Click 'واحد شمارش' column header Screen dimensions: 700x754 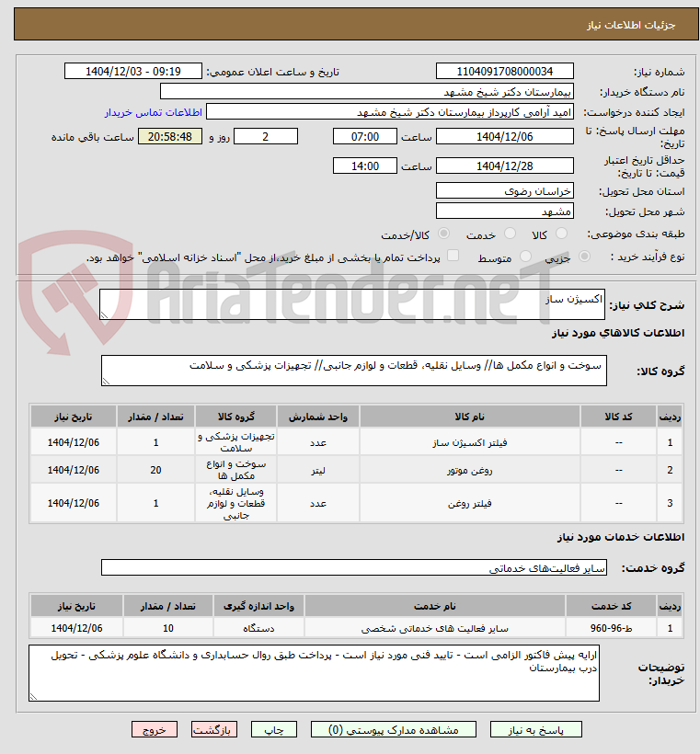318,417
